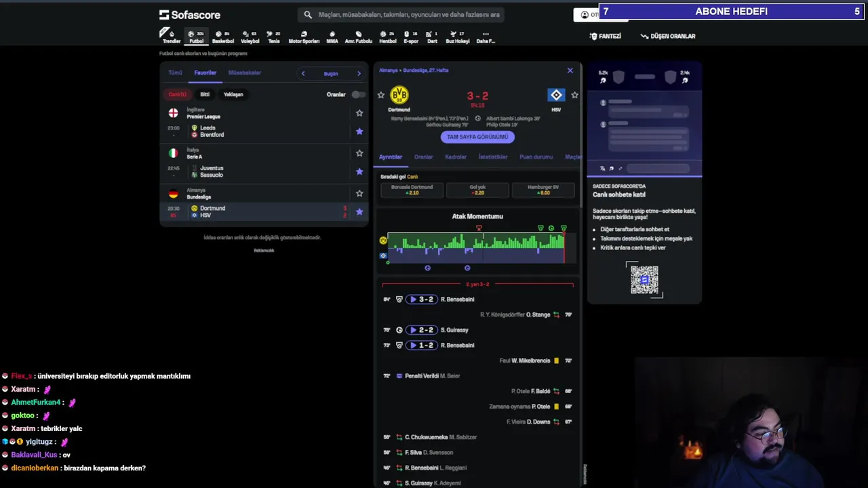Click the Tam Sayfa Görünümü button

[x=477, y=137]
